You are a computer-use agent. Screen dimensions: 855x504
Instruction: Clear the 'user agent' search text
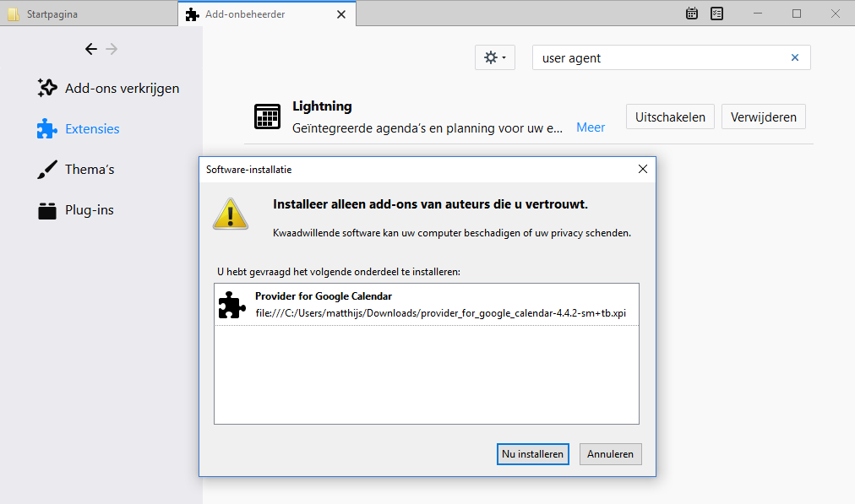point(794,58)
